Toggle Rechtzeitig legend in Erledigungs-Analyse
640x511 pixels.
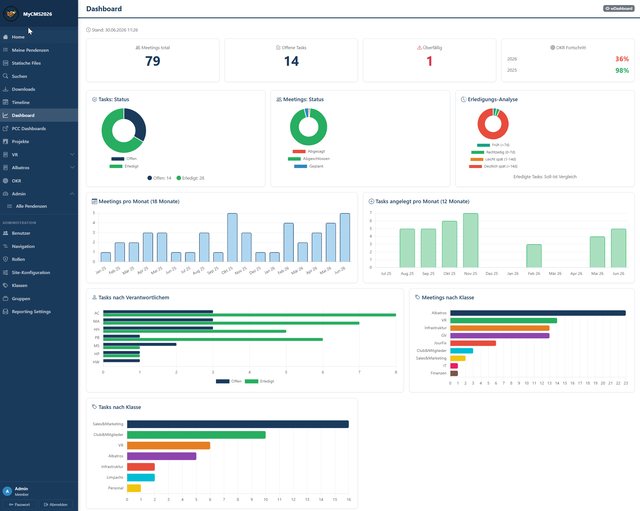point(493,152)
